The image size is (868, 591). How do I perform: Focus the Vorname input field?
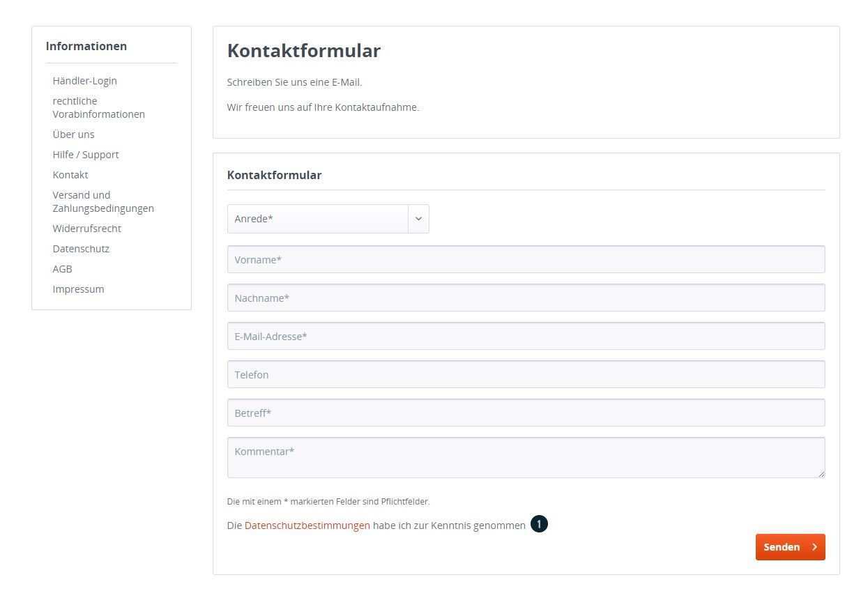(526, 259)
